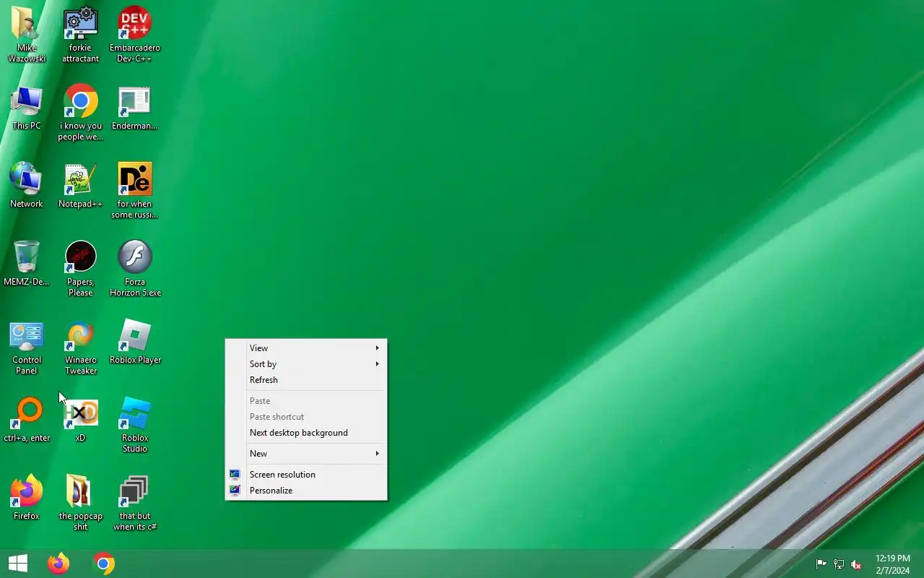
Task: Open Chrome from the taskbar
Action: 105,564
